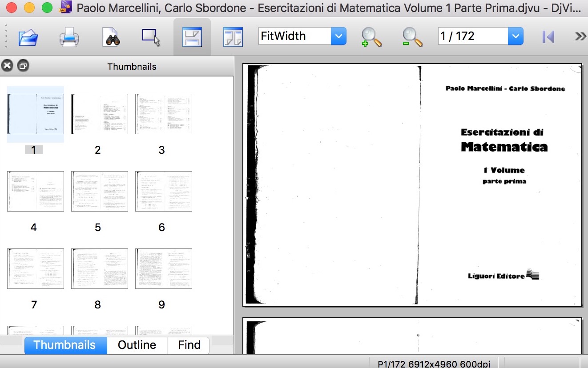Screen dimensions: 588x368
Task: Minimize the DjView window
Action: [x=29, y=8]
